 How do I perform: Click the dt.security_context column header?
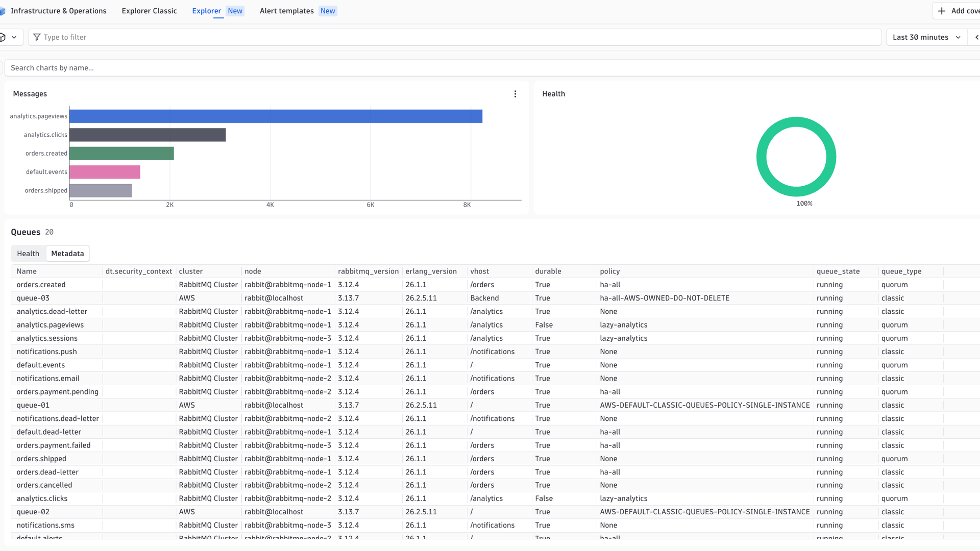pyautogui.click(x=139, y=271)
